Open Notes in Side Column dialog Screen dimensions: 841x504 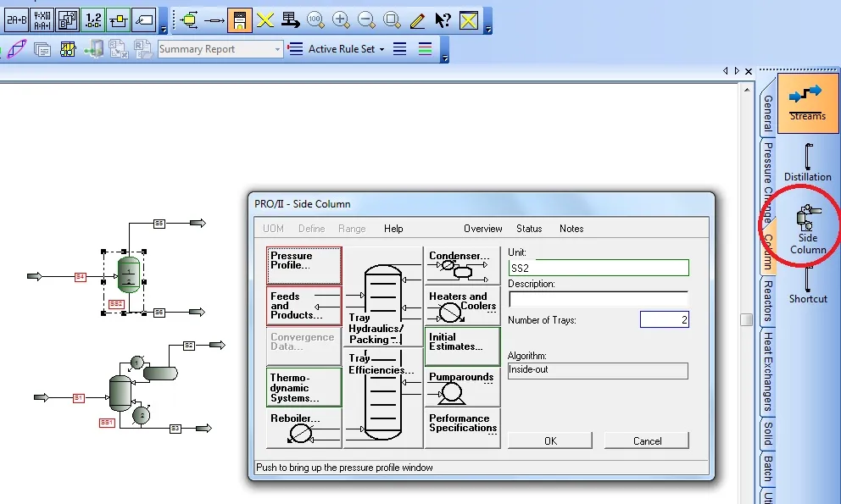(571, 229)
